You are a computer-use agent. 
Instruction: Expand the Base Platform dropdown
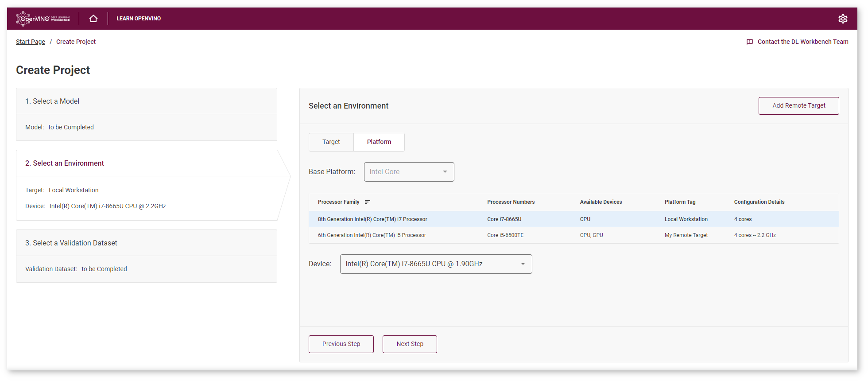pyautogui.click(x=409, y=172)
